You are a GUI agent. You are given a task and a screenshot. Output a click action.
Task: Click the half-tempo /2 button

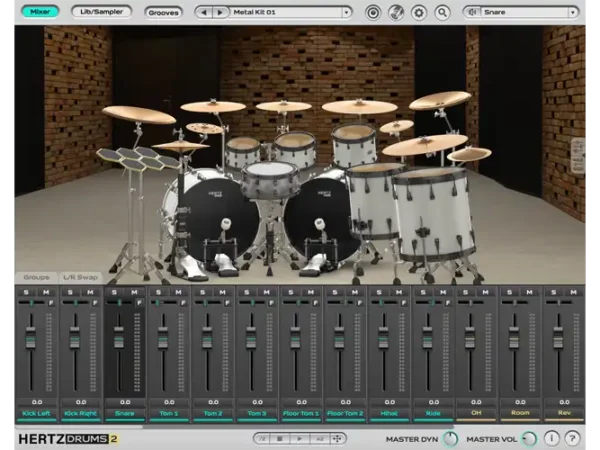pos(262,439)
